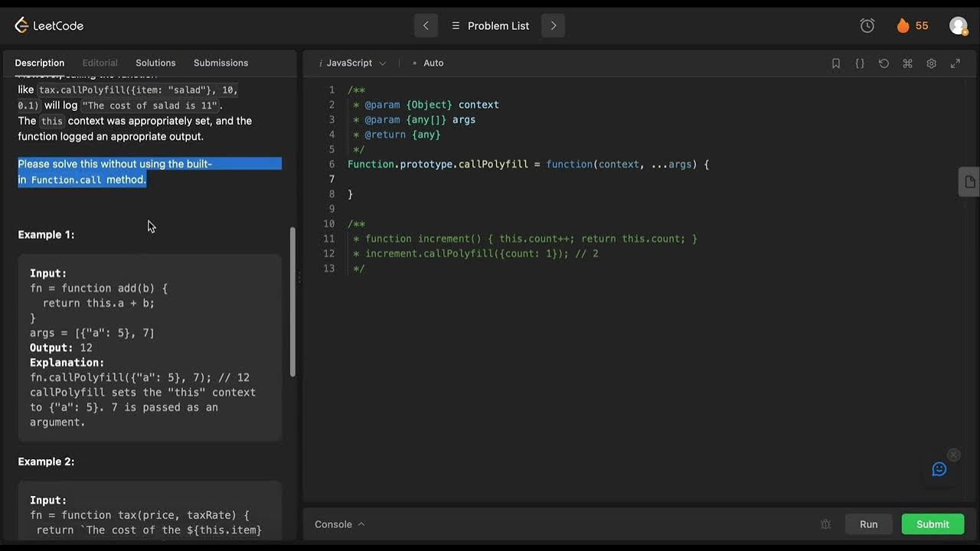Image resolution: width=980 pixels, height=551 pixels.
Task: Click the 'Example 2:' heading
Action: click(x=46, y=461)
